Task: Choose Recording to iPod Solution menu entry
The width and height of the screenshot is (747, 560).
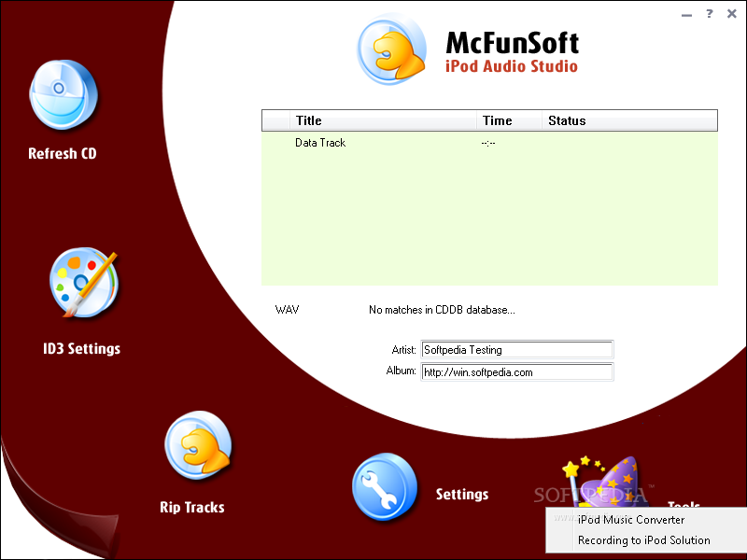Action: pyautogui.click(x=644, y=540)
